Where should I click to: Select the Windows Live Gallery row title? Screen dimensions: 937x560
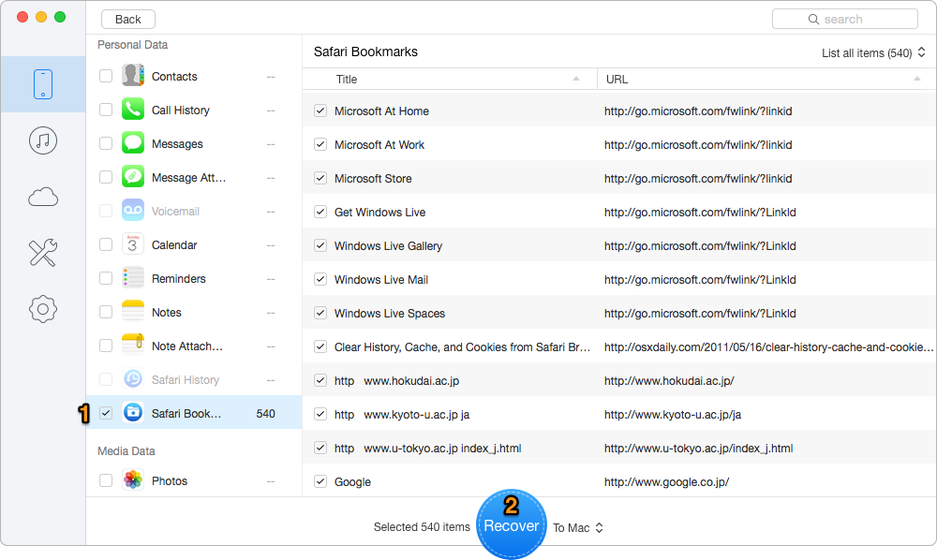click(x=389, y=246)
